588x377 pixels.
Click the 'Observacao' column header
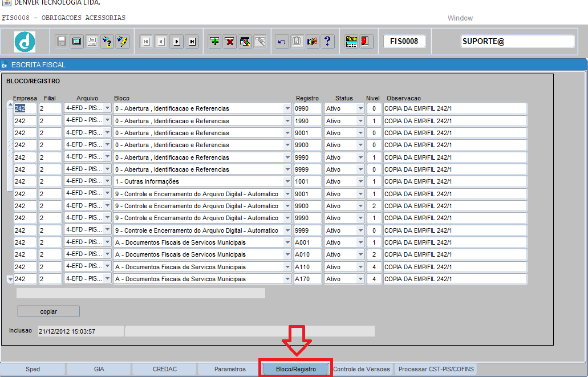[403, 98]
